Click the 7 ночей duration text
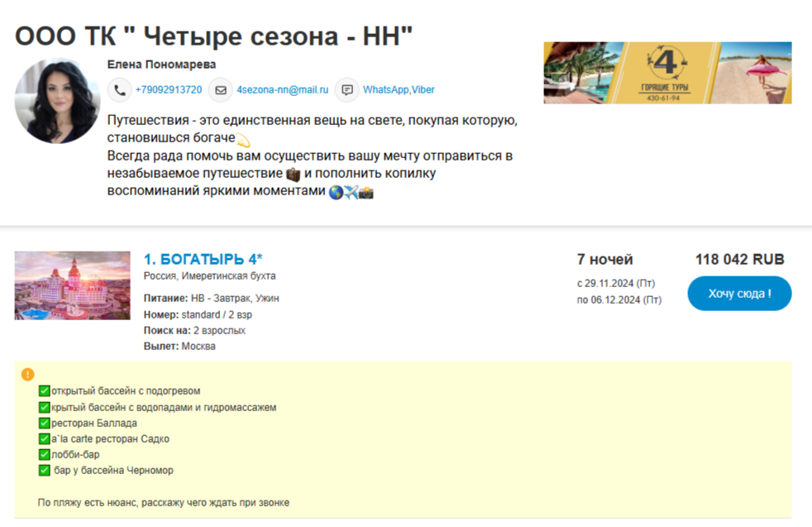This screenshot has width=812, height=527. (x=604, y=259)
